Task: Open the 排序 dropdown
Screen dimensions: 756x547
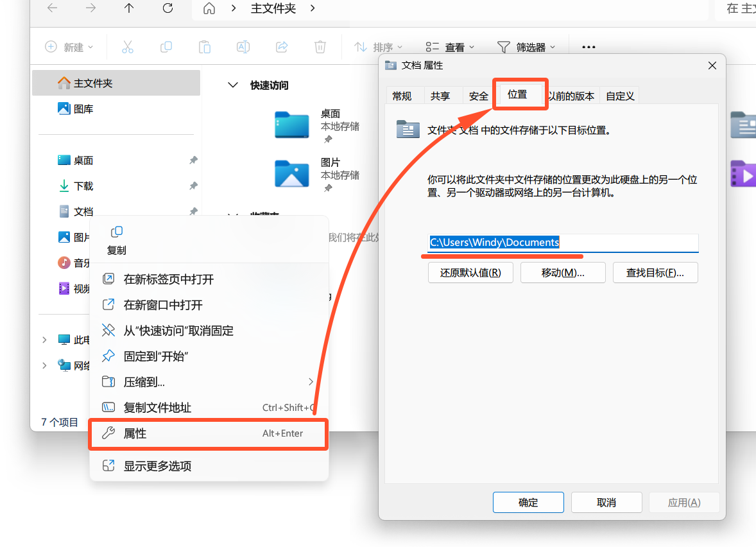Action: pos(378,46)
